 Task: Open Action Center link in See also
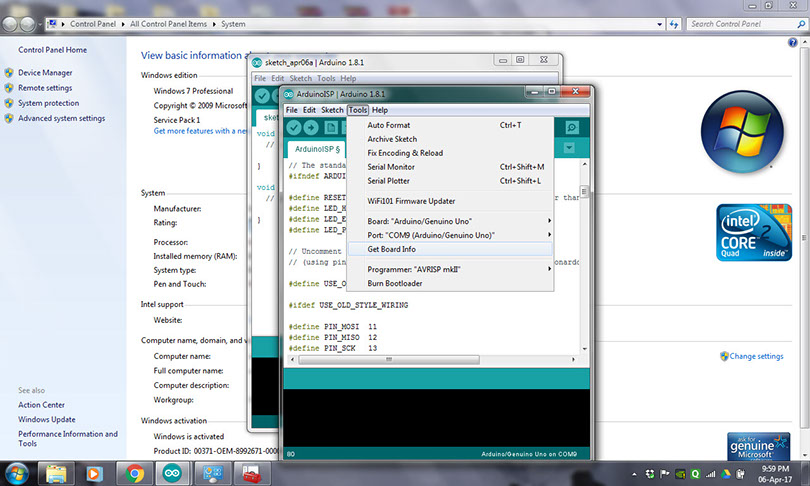click(x=41, y=405)
